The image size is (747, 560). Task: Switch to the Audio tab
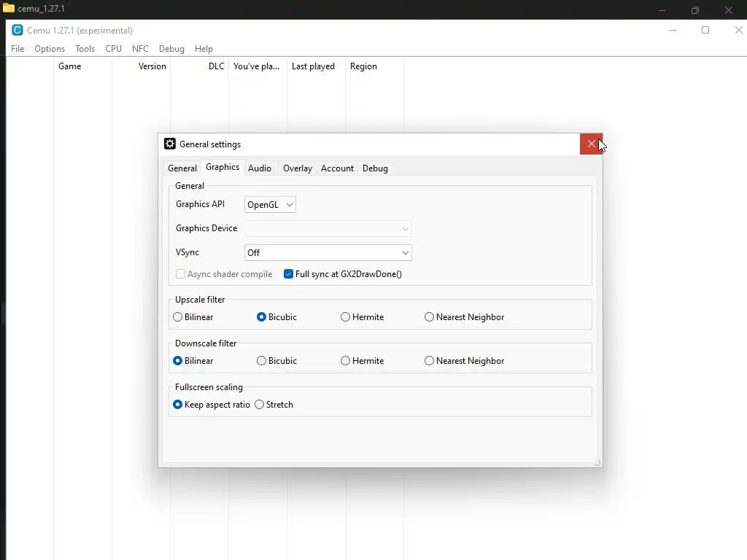pyautogui.click(x=260, y=168)
